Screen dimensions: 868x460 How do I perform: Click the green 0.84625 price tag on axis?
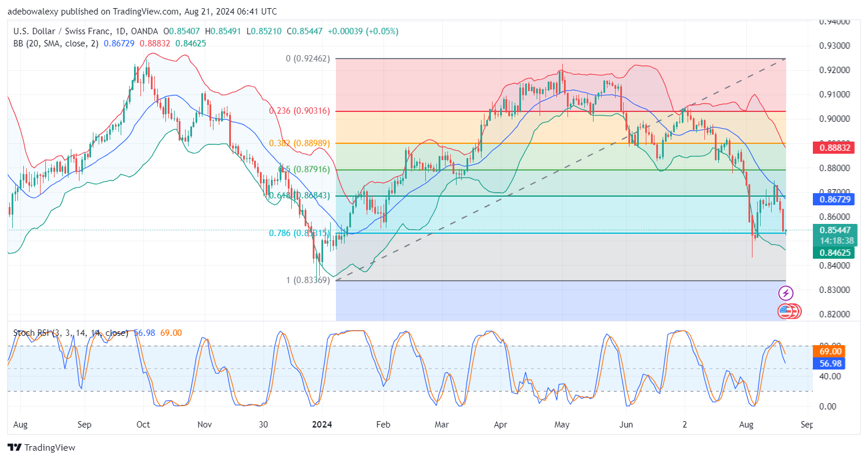(834, 253)
